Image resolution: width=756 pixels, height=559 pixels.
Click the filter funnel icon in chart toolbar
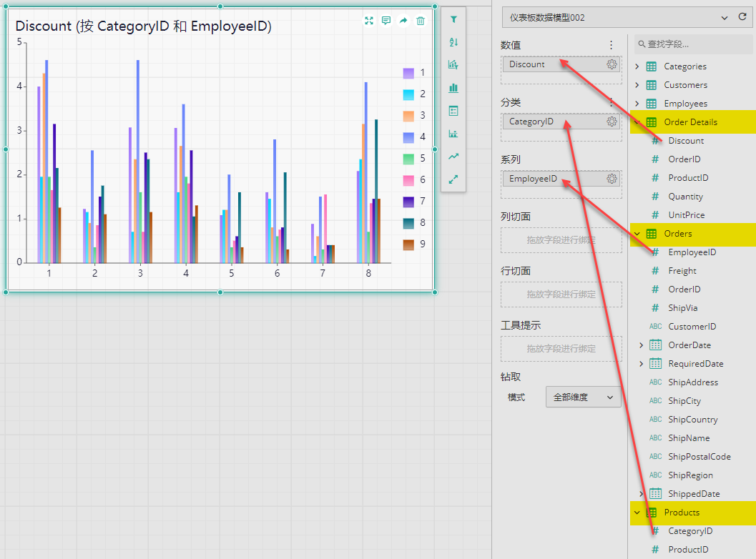coord(453,20)
